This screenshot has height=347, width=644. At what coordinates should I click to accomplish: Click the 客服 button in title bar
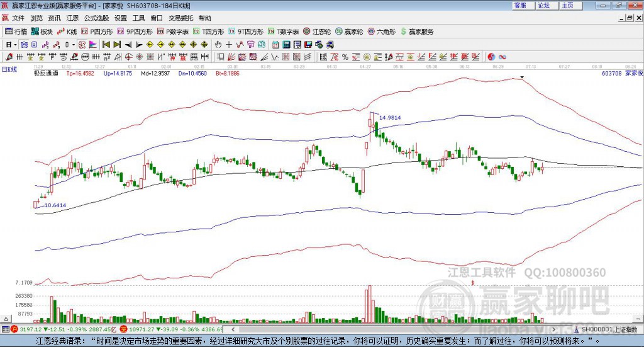[x=523, y=5]
